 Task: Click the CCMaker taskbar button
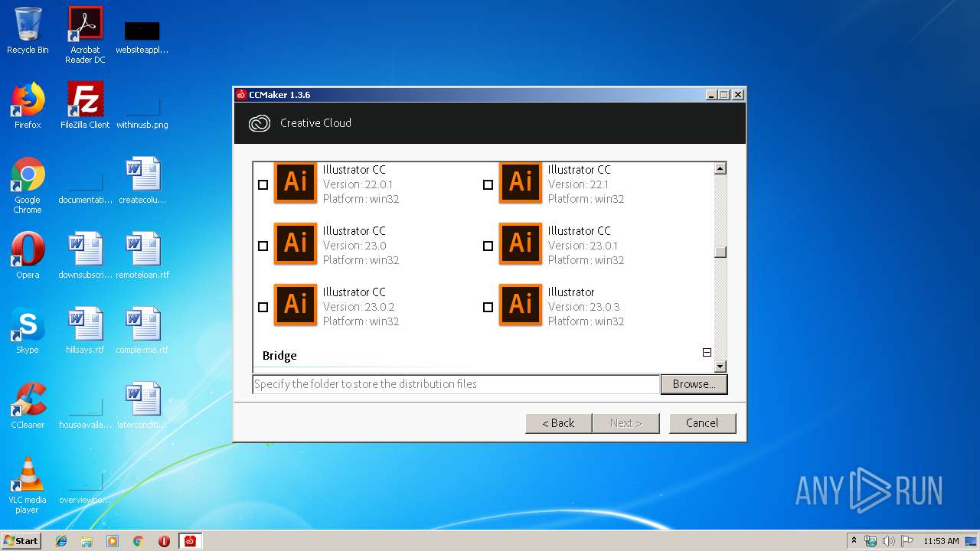[190, 541]
